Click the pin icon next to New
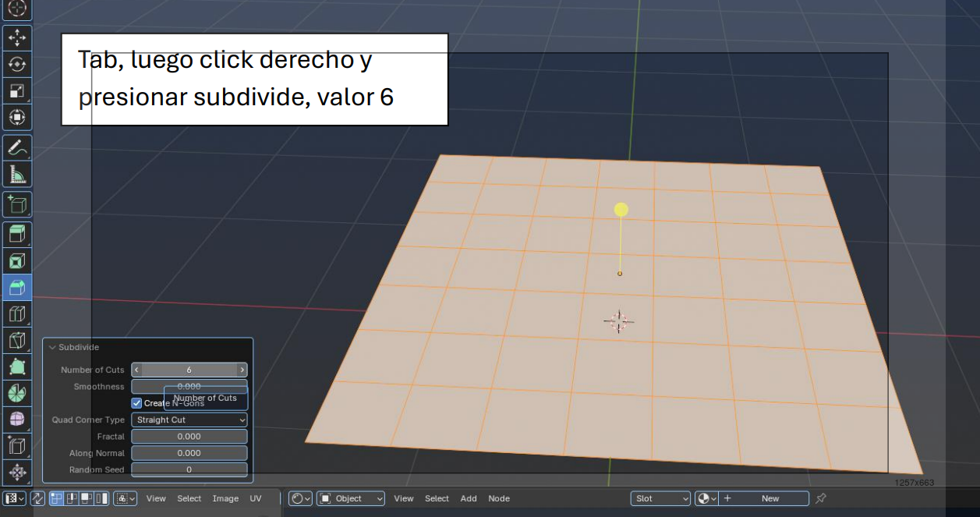The height and width of the screenshot is (517, 980). coord(820,498)
